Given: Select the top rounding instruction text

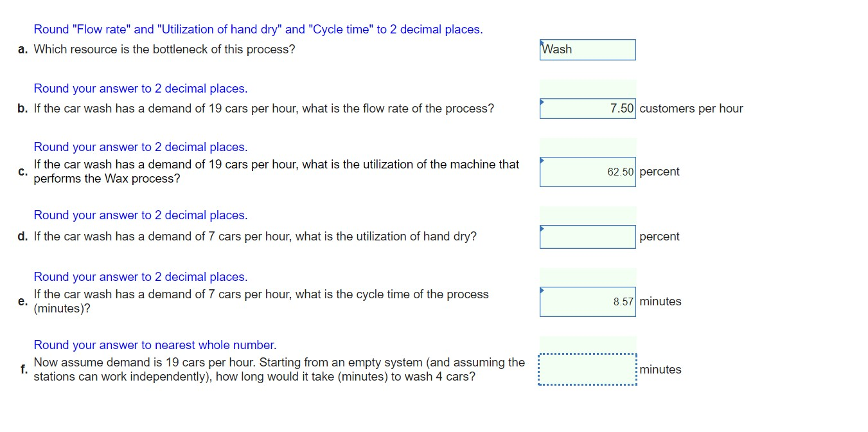Looking at the screenshot, I should (258, 29).
